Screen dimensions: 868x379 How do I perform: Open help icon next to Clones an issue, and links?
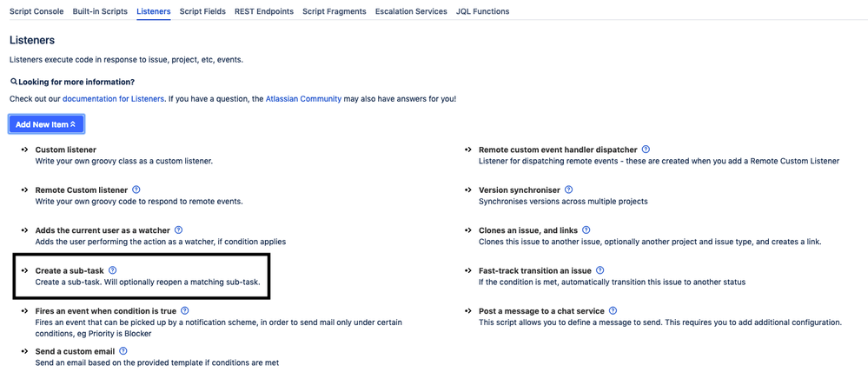point(586,230)
